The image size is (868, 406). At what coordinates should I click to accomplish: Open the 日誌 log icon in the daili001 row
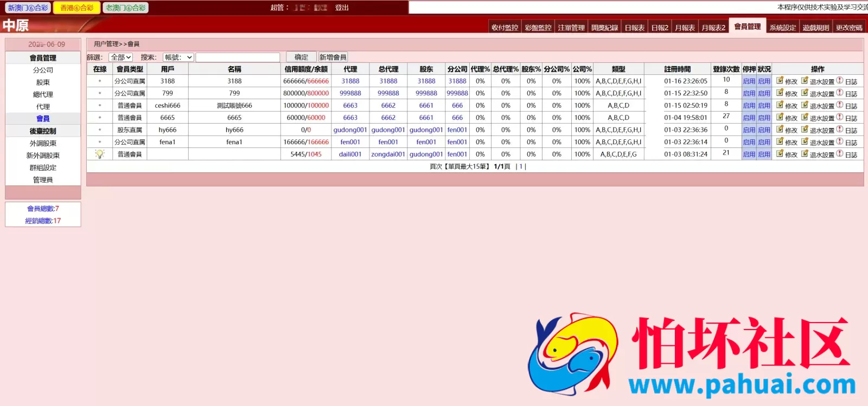click(x=840, y=153)
